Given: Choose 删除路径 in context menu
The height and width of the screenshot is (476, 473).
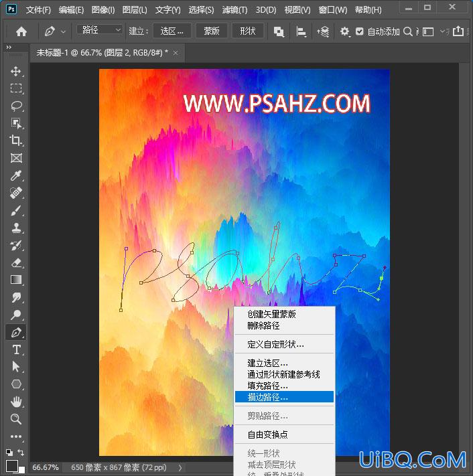Looking at the screenshot, I should click(284, 326).
